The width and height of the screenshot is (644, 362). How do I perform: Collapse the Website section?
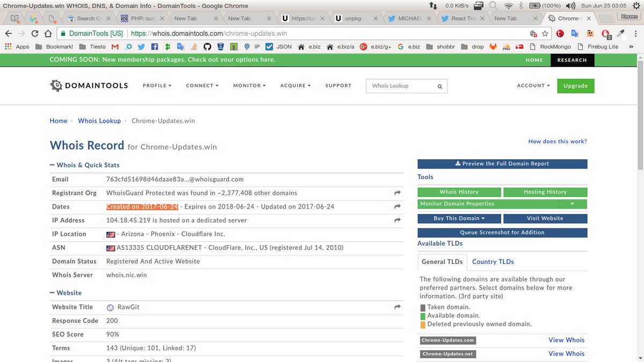tap(66, 293)
